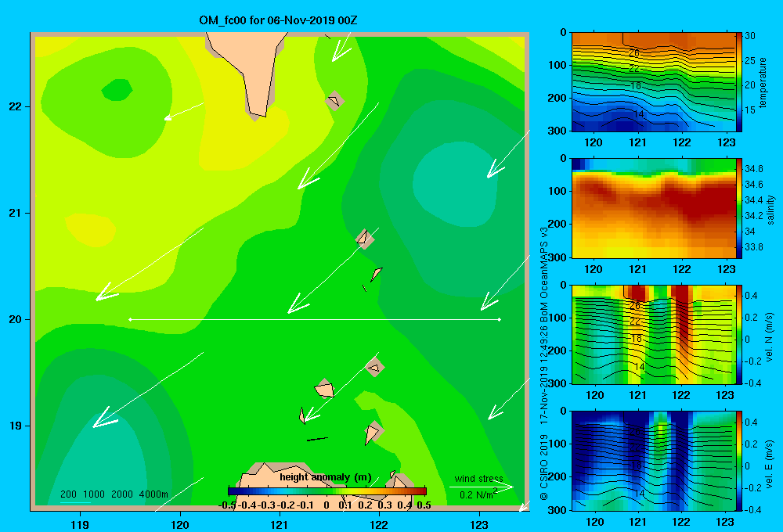Click longitude label 122 below main map
Image resolution: width=783 pixels, height=532 pixels.
coord(379,524)
